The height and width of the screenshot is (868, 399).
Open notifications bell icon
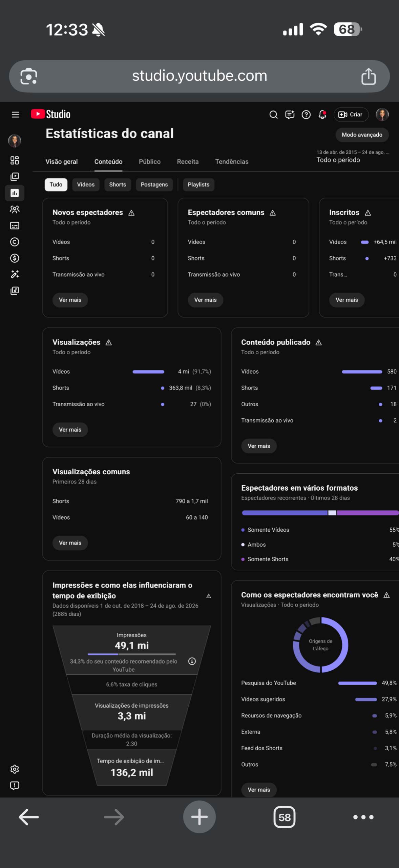[322, 115]
